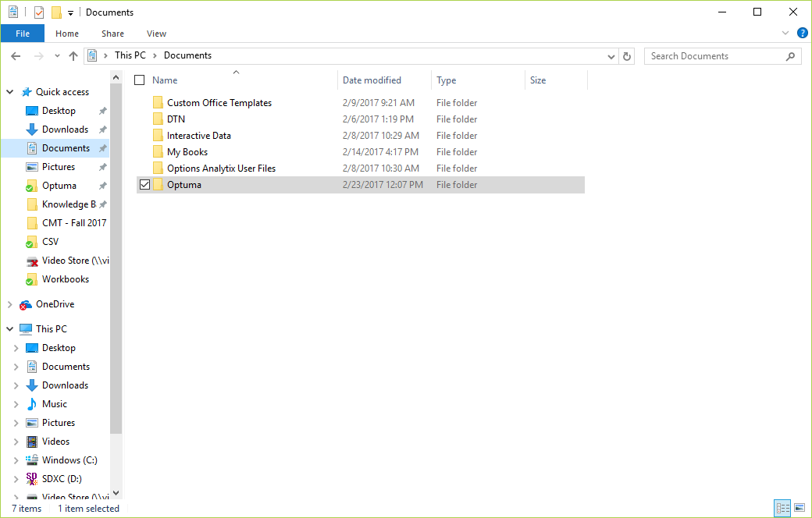
Task: Open Desktop under Quick access
Action: tap(59, 111)
